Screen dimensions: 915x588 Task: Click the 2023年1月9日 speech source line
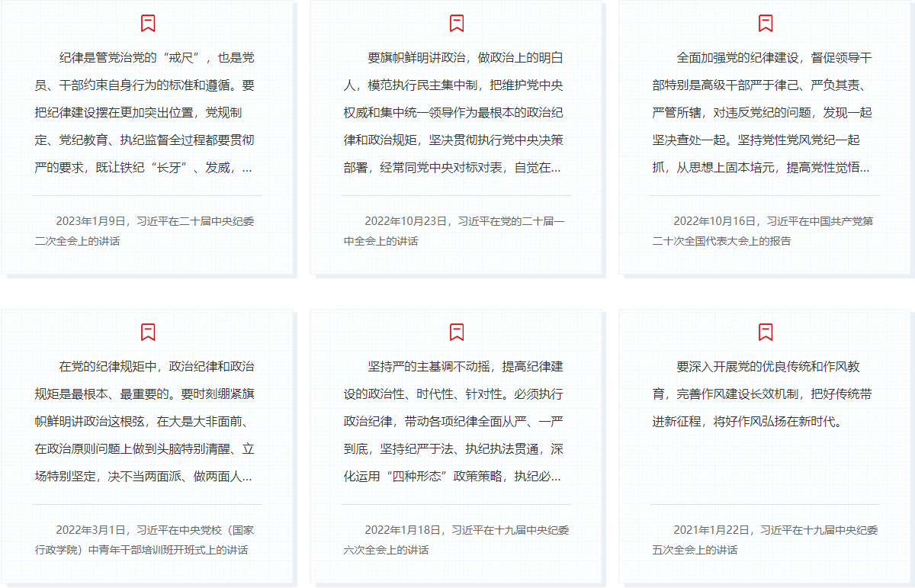tap(145, 231)
